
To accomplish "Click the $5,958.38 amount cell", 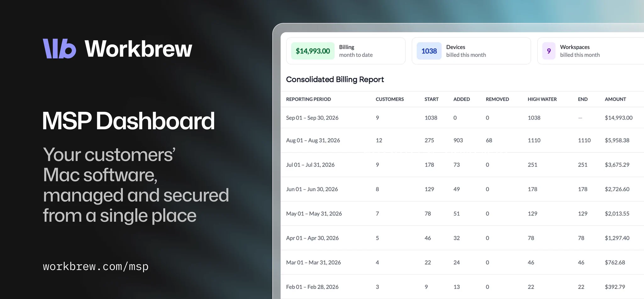I will [617, 140].
